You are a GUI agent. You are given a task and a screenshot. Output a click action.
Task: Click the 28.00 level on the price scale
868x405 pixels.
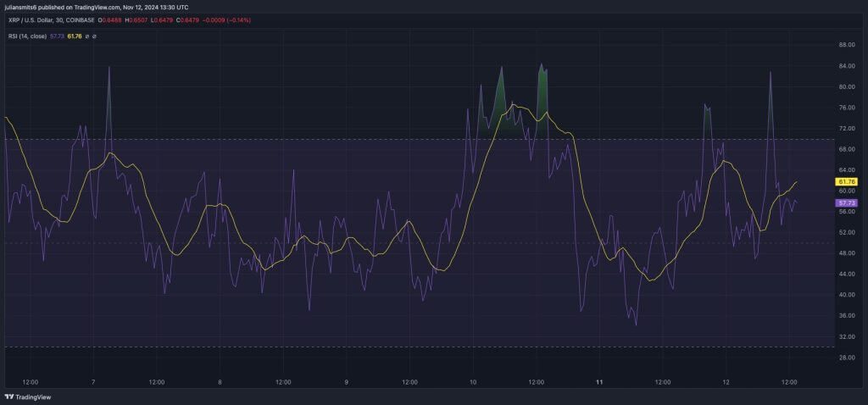847,358
